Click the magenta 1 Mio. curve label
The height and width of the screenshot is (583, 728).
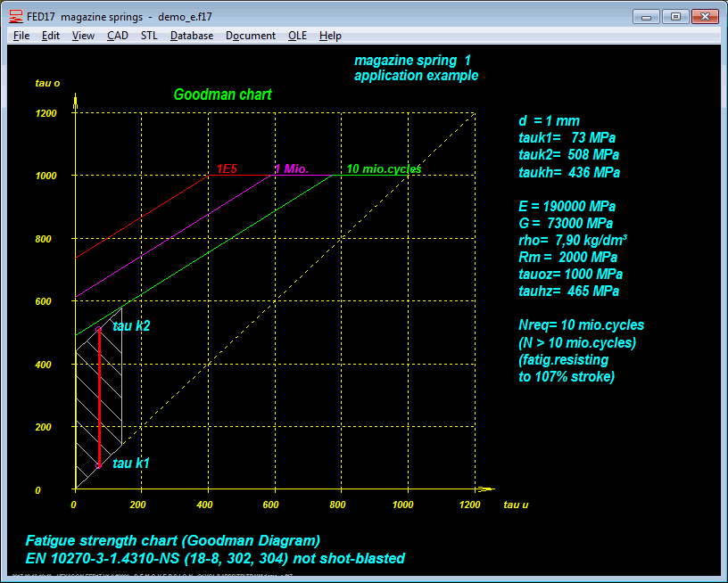tap(292, 168)
